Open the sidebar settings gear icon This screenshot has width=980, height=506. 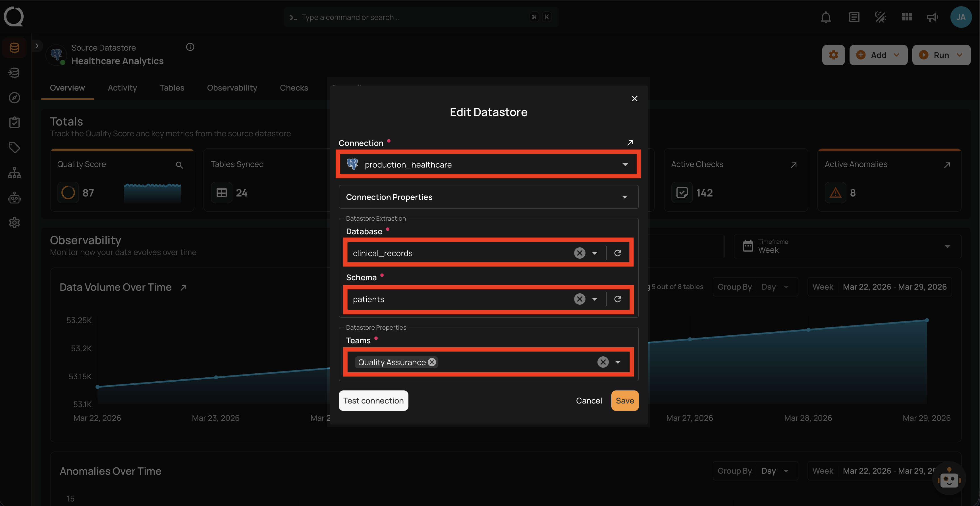pos(14,222)
